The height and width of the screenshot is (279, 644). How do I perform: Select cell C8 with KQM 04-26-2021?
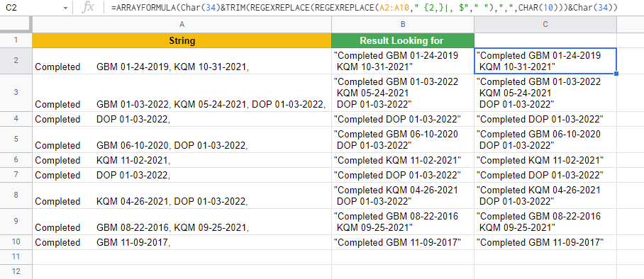545,195
